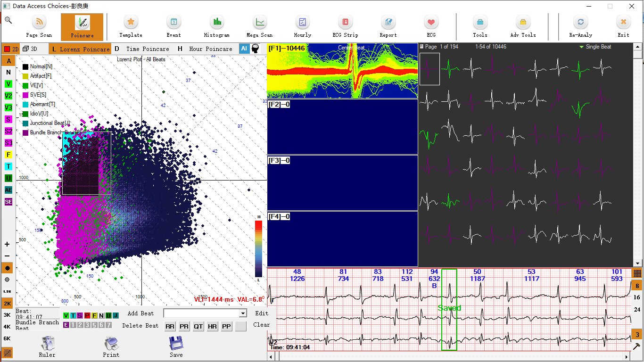Click the Exit toolbar icon
Viewport: 644px width, 362px height.
point(623,26)
